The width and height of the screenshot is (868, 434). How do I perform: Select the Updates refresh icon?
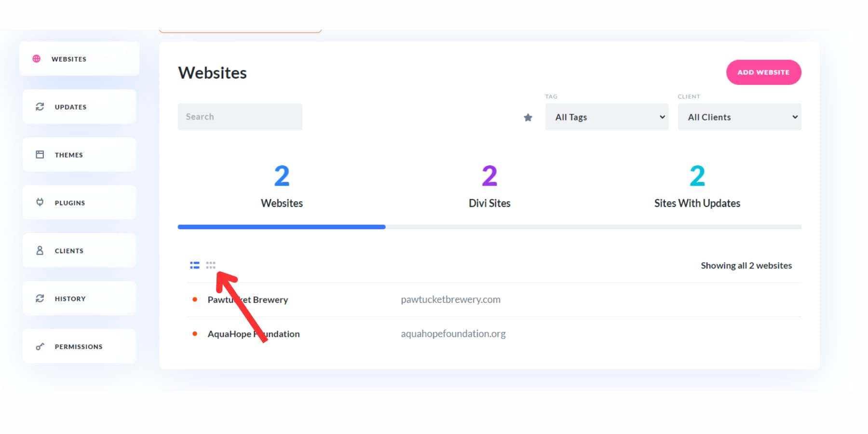(40, 107)
